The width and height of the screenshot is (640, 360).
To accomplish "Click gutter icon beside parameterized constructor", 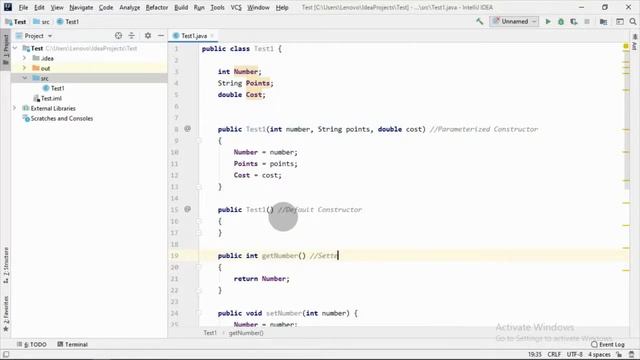I will click(x=187, y=129).
